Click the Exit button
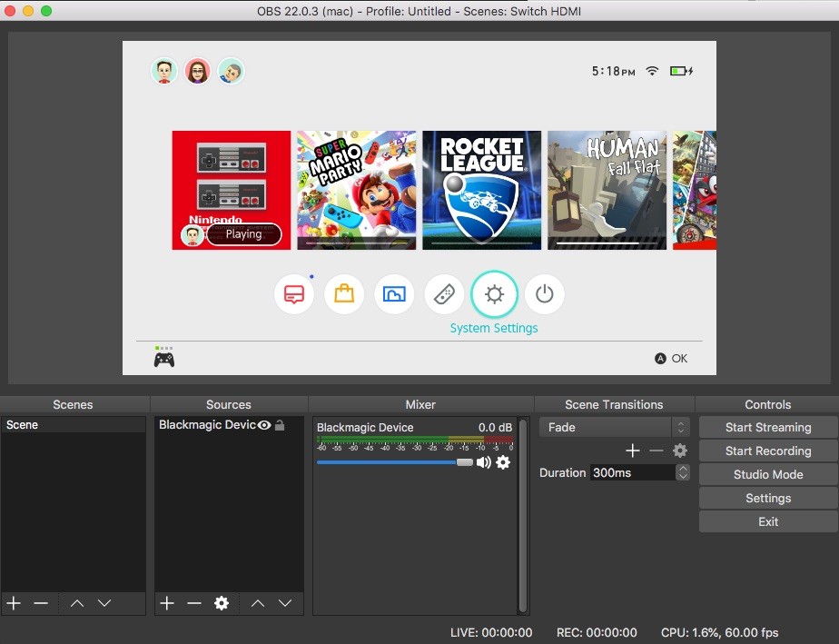The image size is (839, 644). 768,521
